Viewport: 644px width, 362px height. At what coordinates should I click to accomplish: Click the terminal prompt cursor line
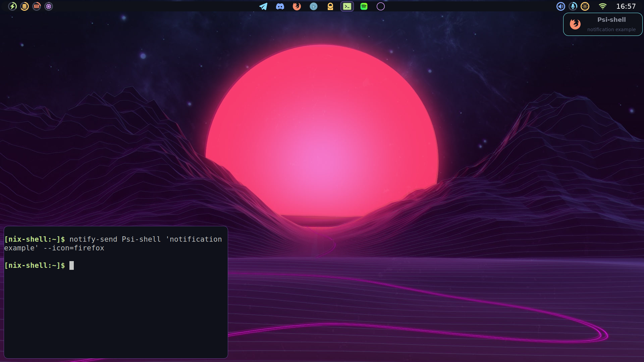click(x=71, y=265)
